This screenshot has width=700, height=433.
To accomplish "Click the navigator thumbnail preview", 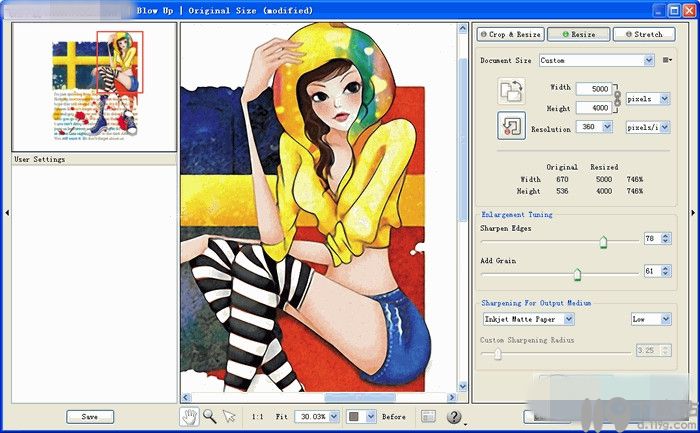I will (95, 86).
